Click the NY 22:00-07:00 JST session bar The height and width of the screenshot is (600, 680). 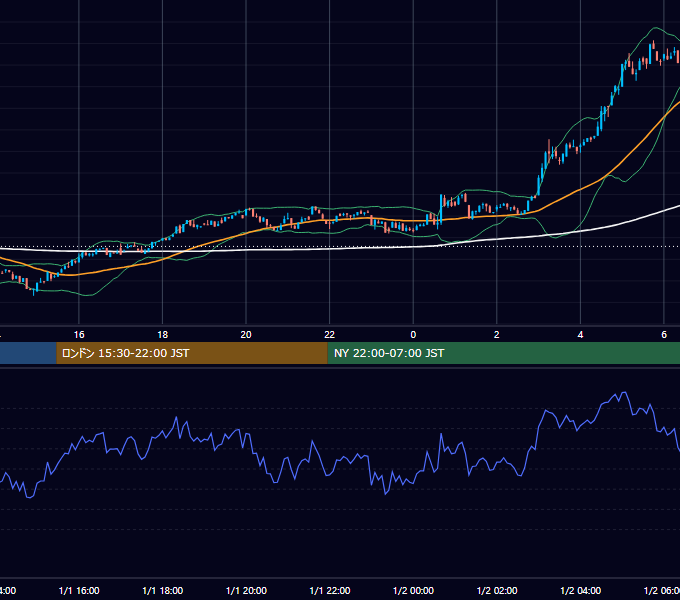(503, 353)
